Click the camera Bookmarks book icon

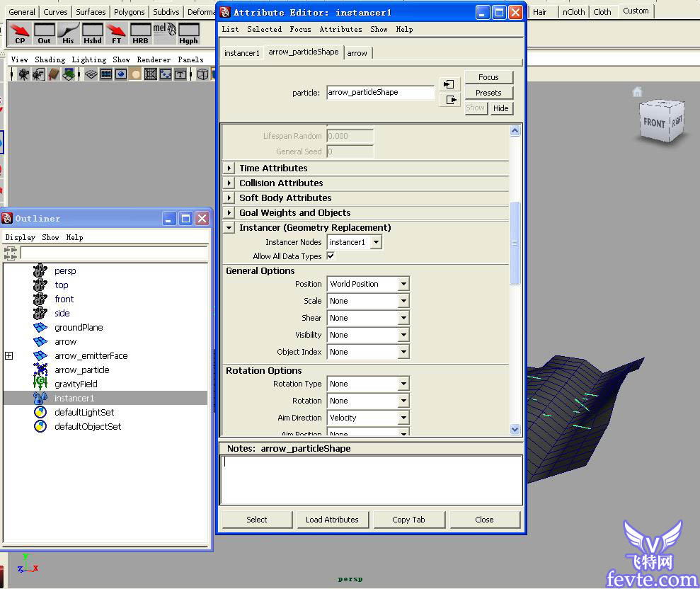pos(54,74)
